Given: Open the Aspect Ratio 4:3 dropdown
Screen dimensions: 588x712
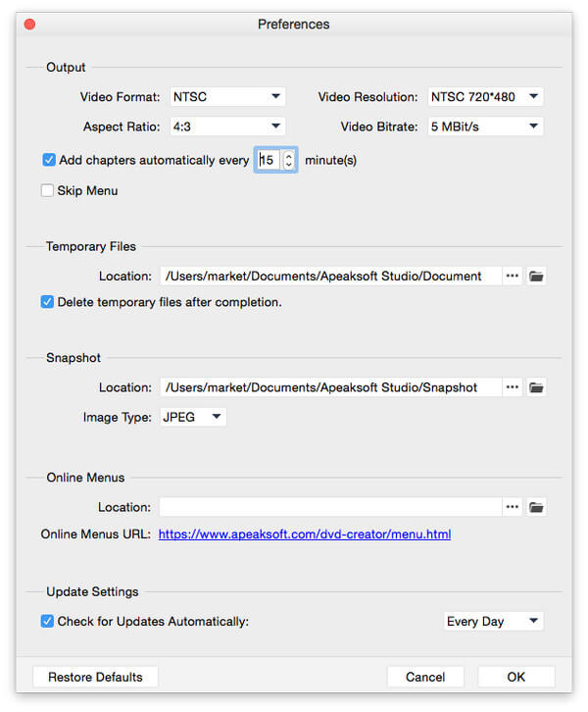Looking at the screenshot, I should point(227,127).
